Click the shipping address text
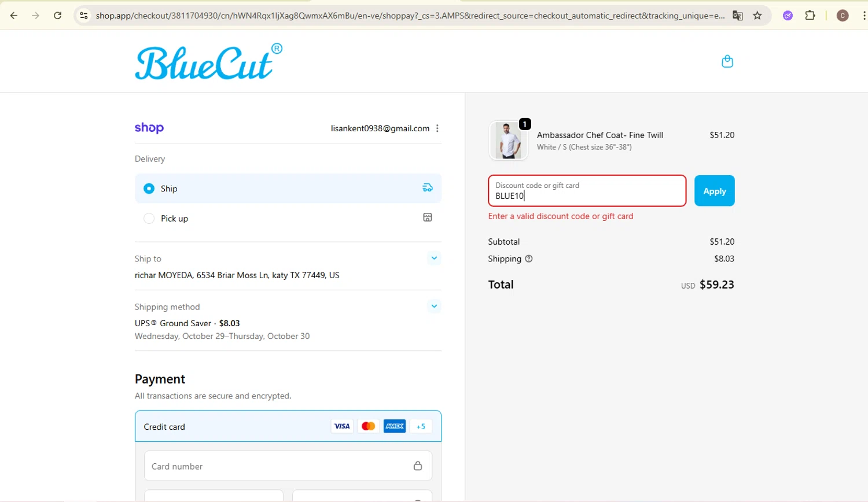 pos(237,275)
